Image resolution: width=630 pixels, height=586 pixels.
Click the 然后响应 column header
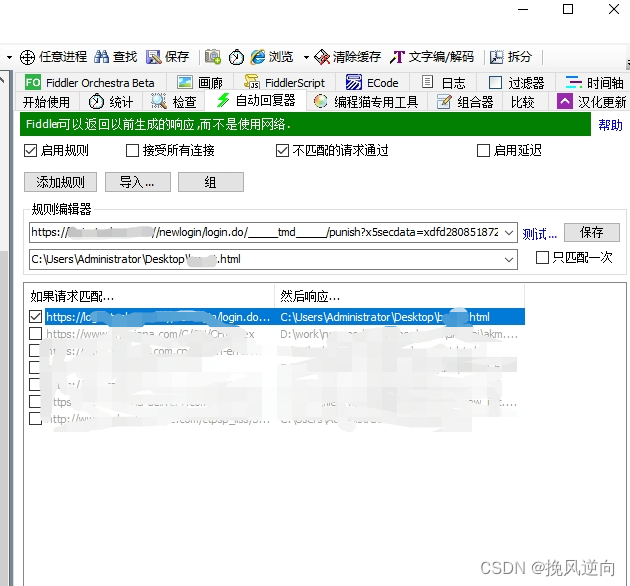pyautogui.click(x=399, y=296)
